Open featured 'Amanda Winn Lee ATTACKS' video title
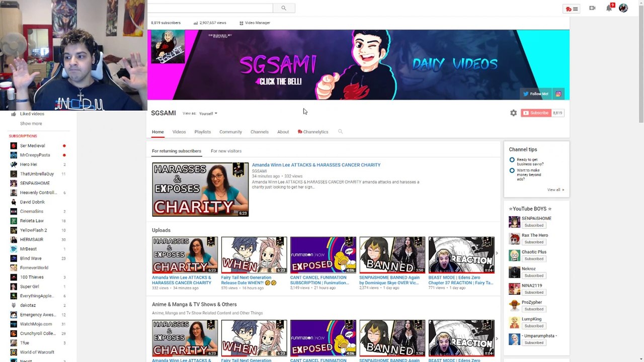Image resolution: width=644 pixels, height=362 pixels. (x=316, y=165)
